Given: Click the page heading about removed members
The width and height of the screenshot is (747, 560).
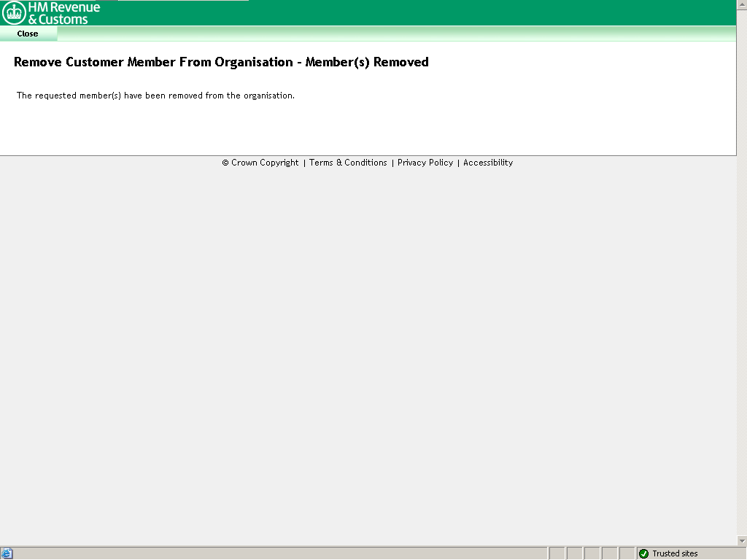Looking at the screenshot, I should (x=221, y=62).
